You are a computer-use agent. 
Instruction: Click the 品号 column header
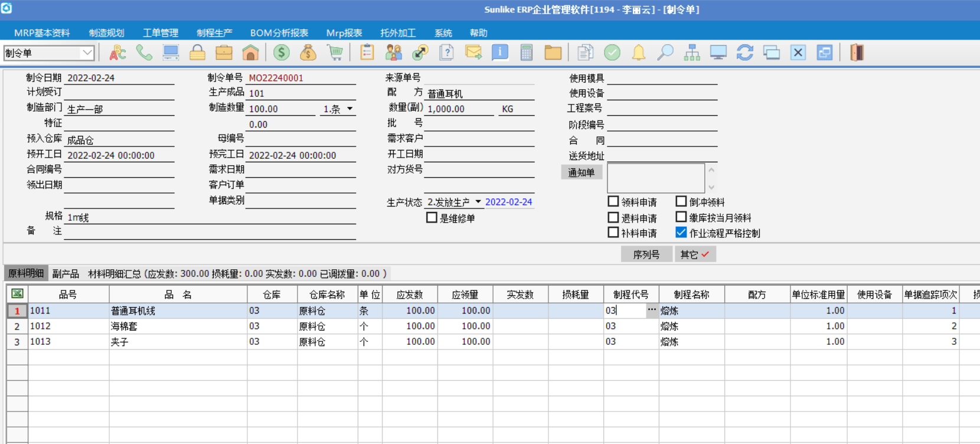[68, 295]
